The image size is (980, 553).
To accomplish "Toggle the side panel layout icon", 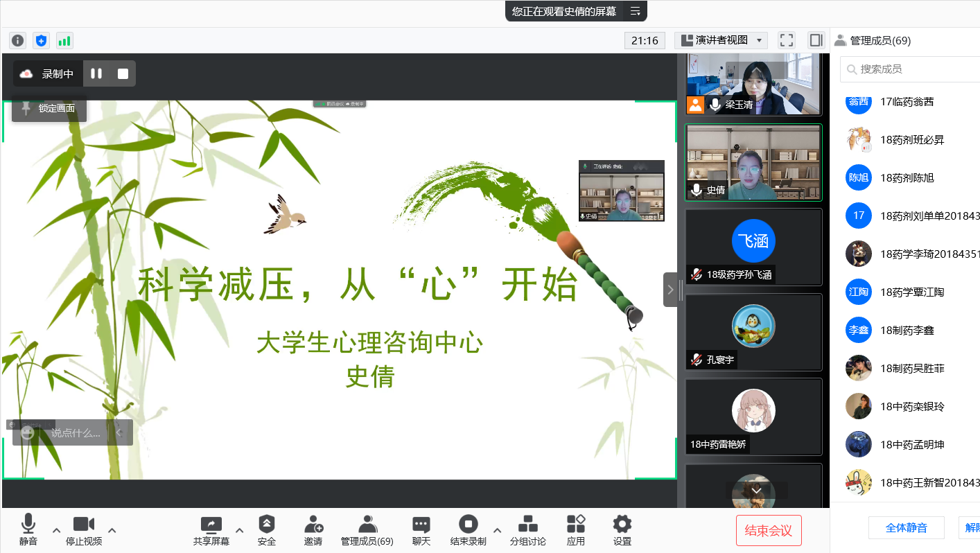I will click(816, 40).
